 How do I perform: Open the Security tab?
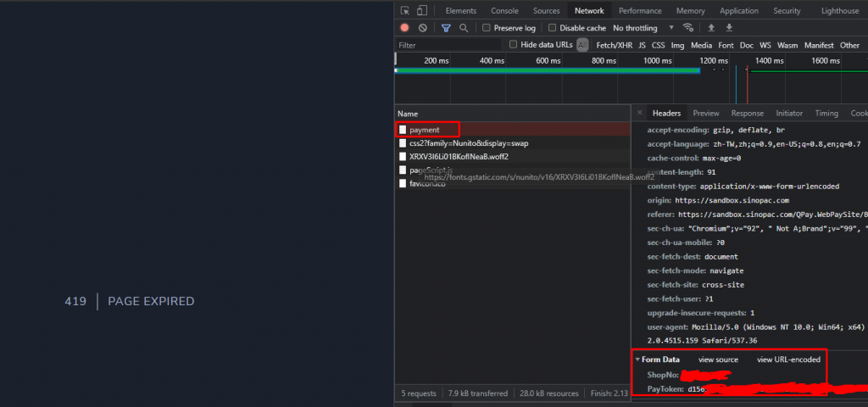click(787, 10)
